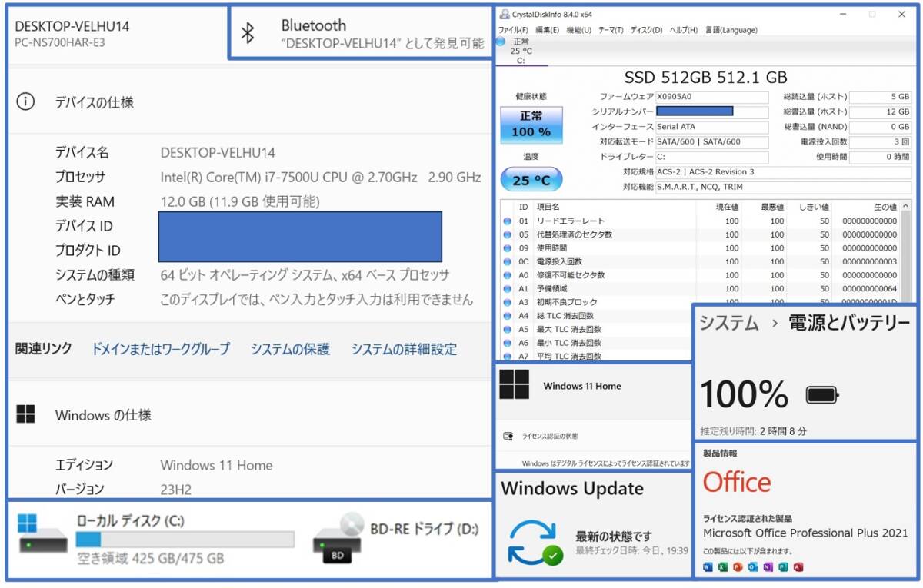Screen dimensions: 923x588
Task: Click the Word icon in Office products
Action: pos(708,567)
